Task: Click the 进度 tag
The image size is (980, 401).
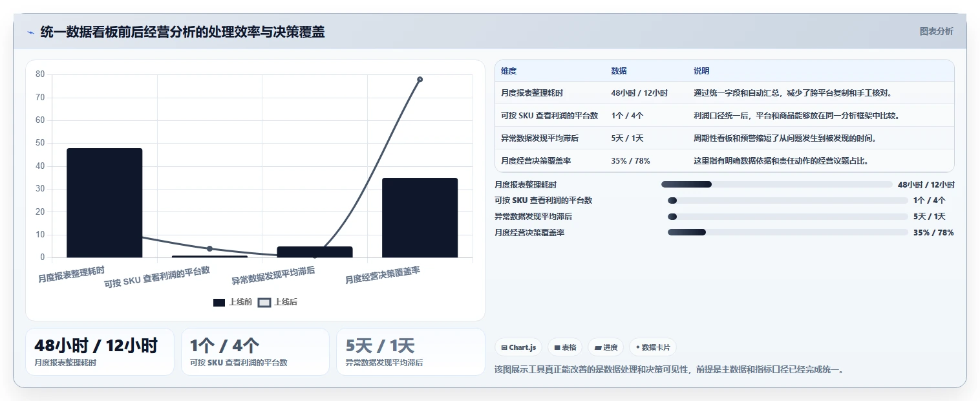Action: (x=606, y=347)
